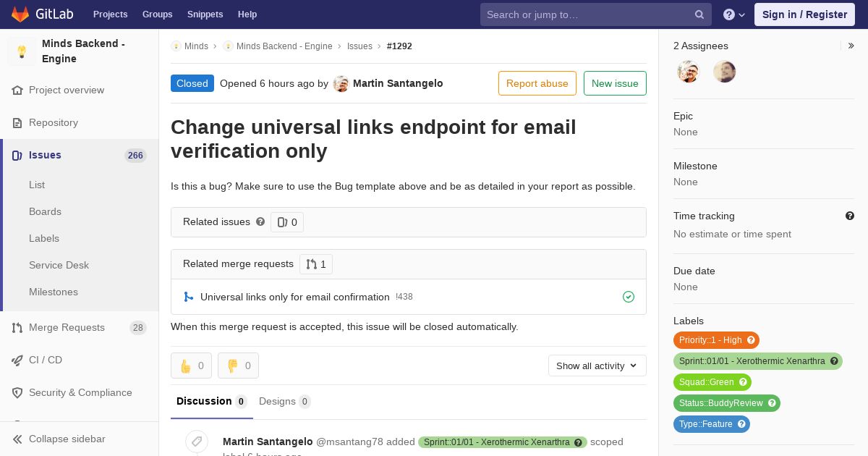
Task: Open the Help question mark menu
Action: 734,14
